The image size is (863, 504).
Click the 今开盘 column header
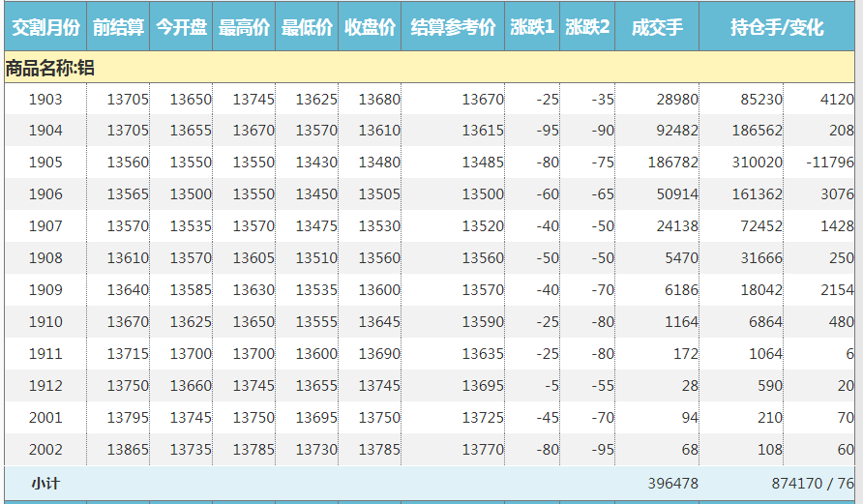pos(181,27)
